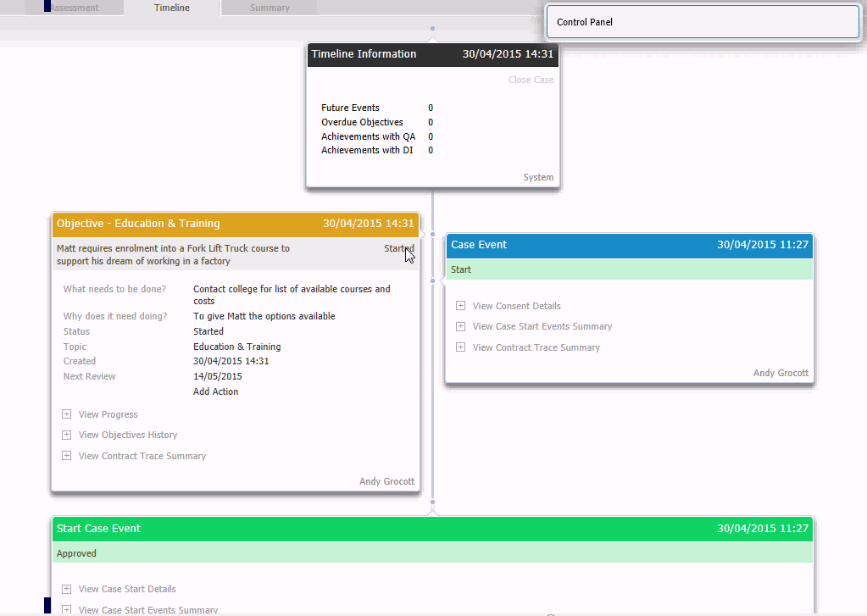Click the Start Case Event green header
Viewport: 867px width, 616px height.
click(432, 529)
